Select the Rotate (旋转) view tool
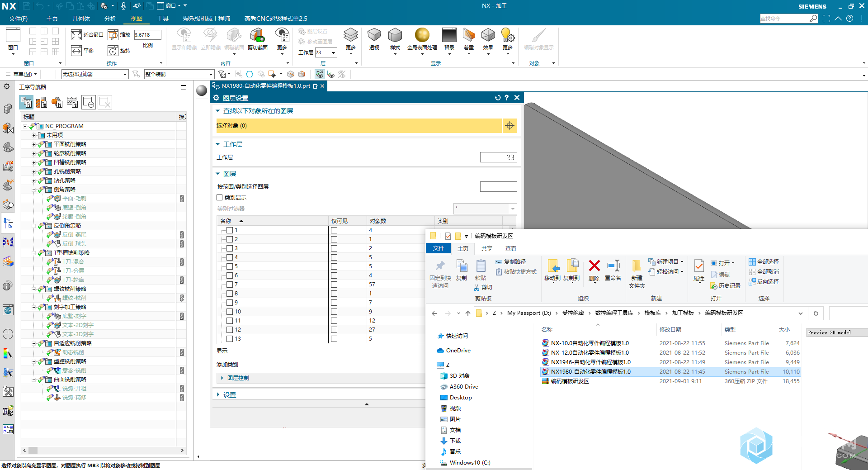The width and height of the screenshot is (868, 470). pyautogui.click(x=113, y=51)
